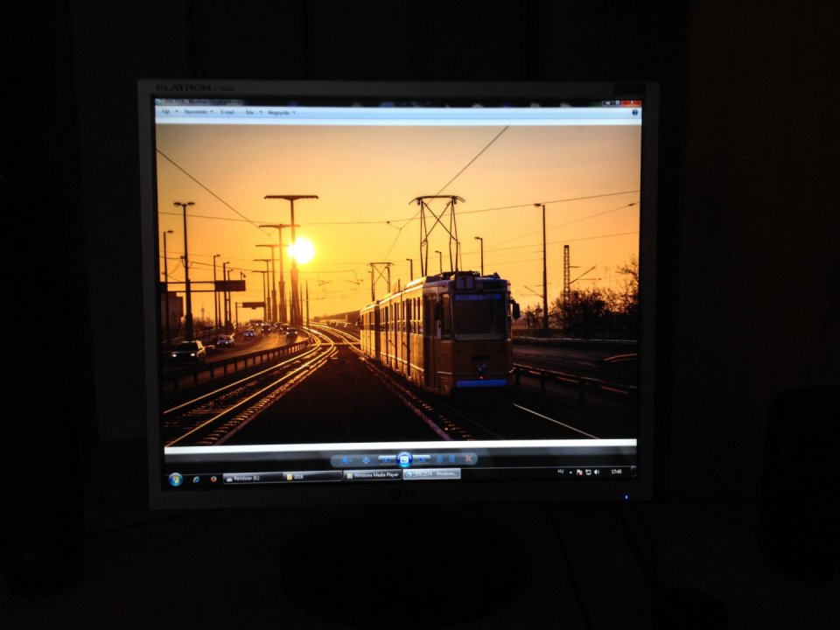Open the Action Center flag icon
840x630 pixels.
(579, 472)
